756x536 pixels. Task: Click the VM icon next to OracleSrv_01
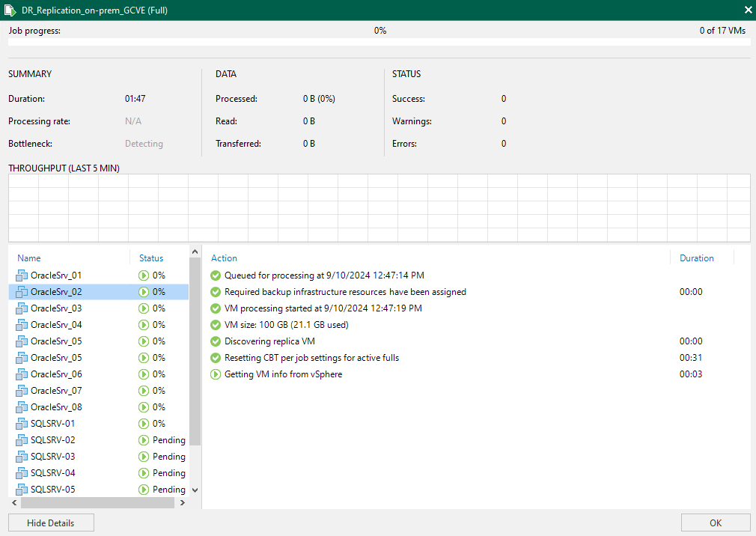pyautogui.click(x=22, y=275)
